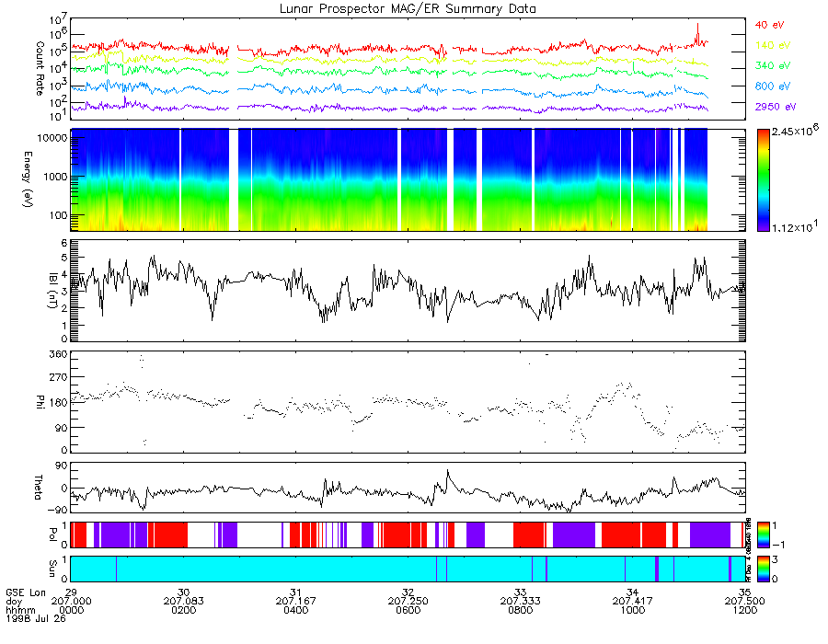Click the Pol panel color bar
828x644 pixels.
pyautogui.click(x=763, y=535)
